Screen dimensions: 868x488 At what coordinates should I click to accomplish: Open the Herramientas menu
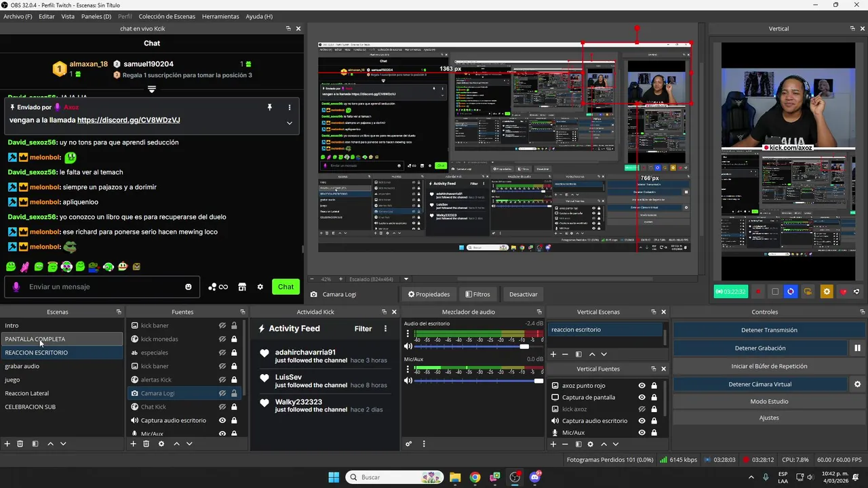click(x=220, y=16)
